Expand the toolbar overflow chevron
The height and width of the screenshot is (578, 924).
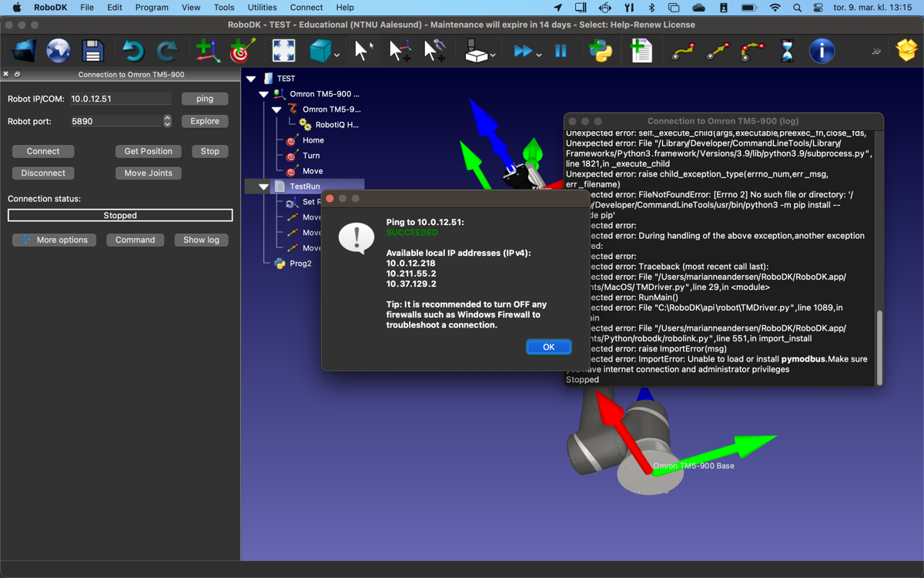tap(875, 52)
